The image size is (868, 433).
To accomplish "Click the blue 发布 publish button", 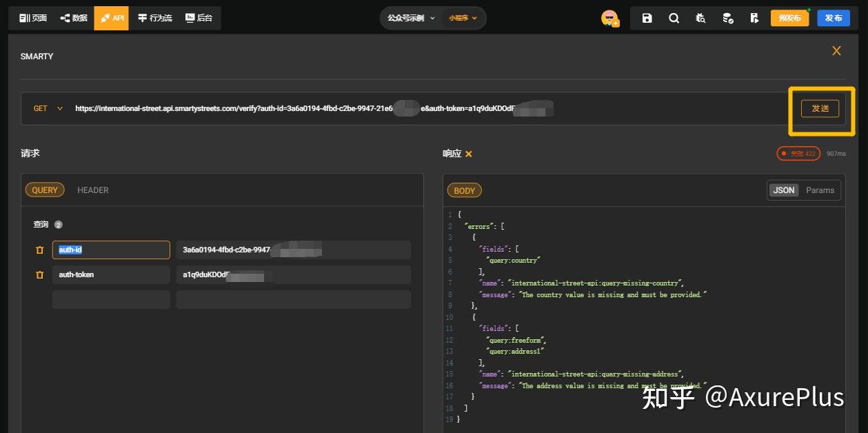I will point(833,18).
